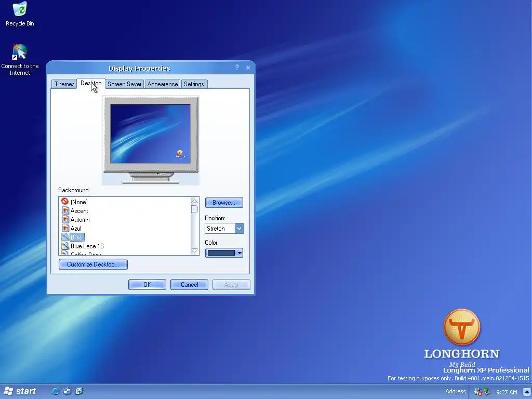Click the Show Desktop Quick Launch icon
This screenshot has height=399, width=532.
(x=67, y=391)
